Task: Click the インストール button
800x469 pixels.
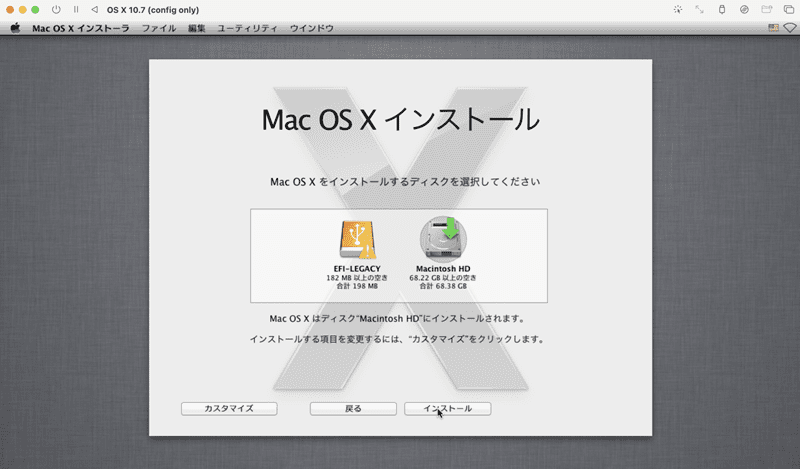Action: pos(447,409)
